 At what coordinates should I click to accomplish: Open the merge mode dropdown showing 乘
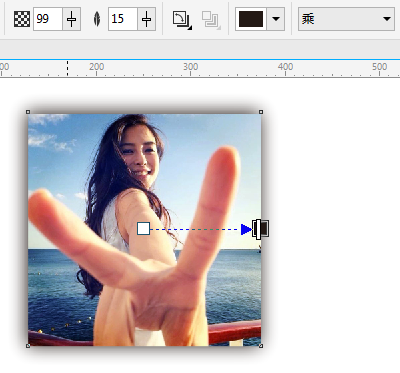pos(346,19)
